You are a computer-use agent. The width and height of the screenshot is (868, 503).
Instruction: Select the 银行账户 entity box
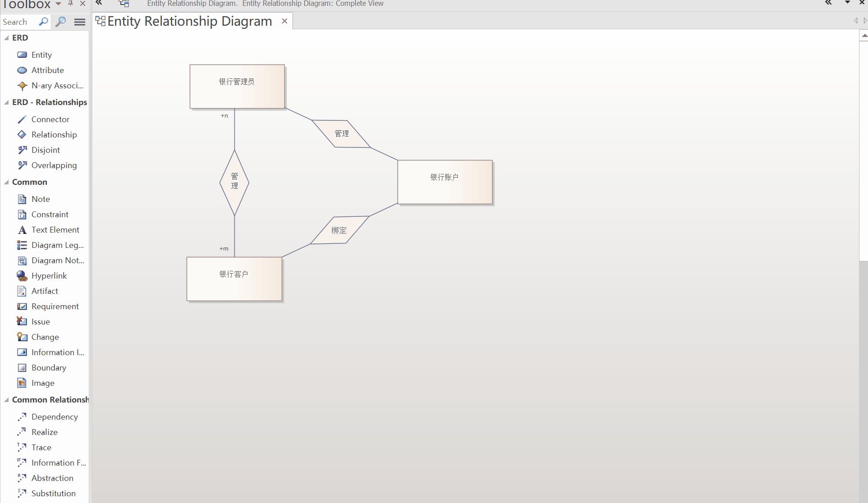[x=444, y=182]
